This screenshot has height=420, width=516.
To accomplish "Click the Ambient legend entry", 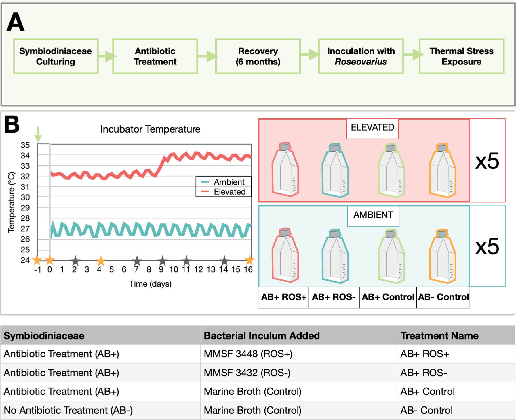I will [223, 182].
